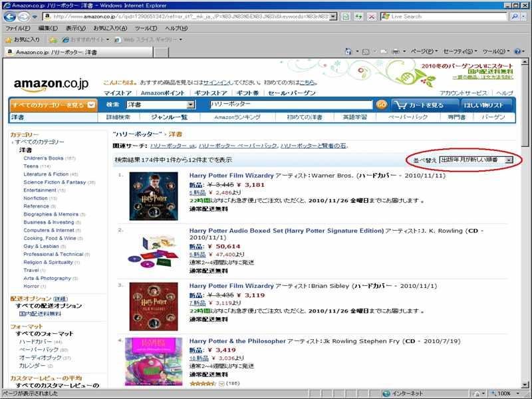532x399 pixels.
Task: Open the ペーパーバック navigation tab
Action: click(408, 117)
